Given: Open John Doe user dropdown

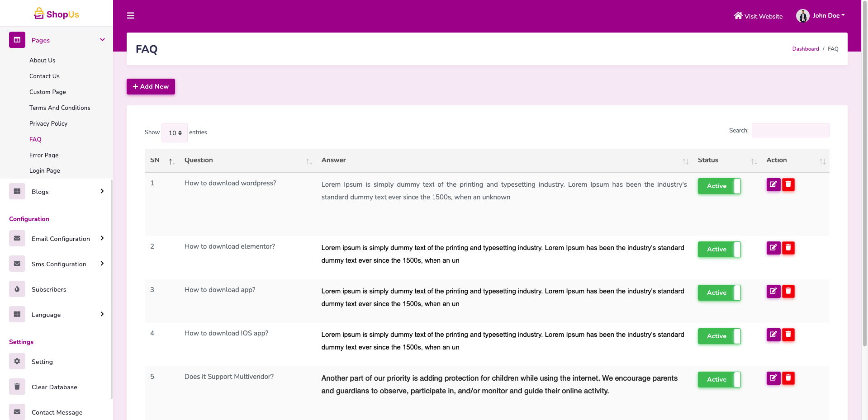Looking at the screenshot, I should tap(821, 16).
